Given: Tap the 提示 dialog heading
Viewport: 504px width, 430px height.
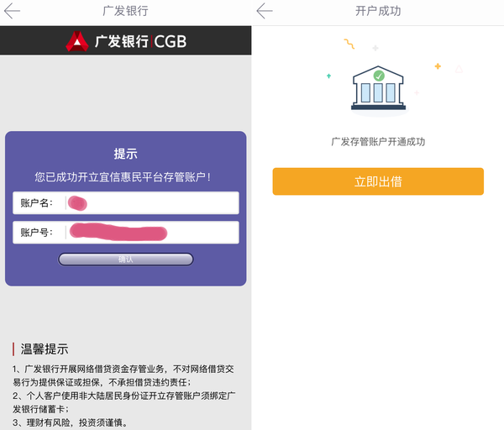Looking at the screenshot, I should 126,154.
